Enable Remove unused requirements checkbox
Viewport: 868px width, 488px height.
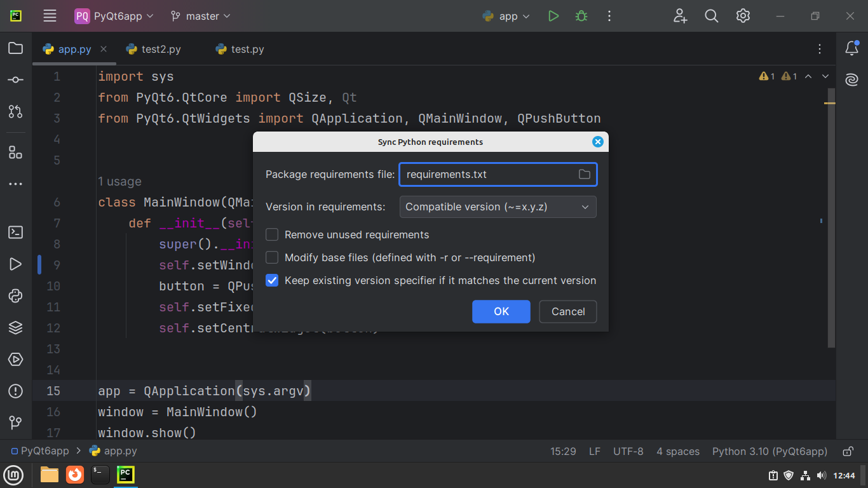[x=272, y=234]
